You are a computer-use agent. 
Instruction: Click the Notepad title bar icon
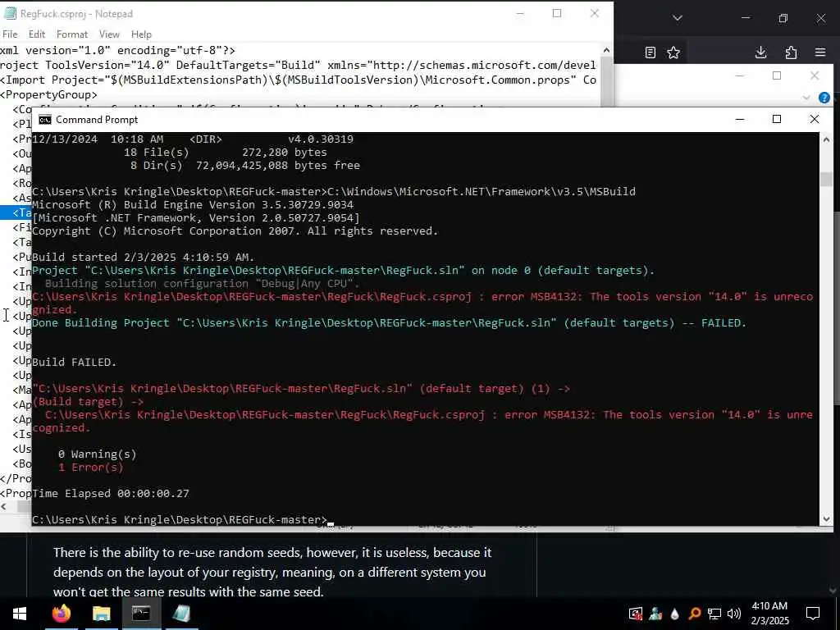tap(10, 13)
